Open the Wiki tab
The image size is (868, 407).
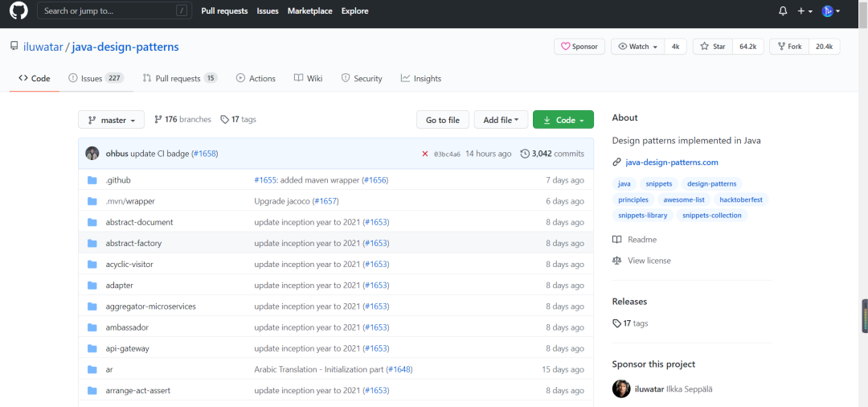click(309, 79)
